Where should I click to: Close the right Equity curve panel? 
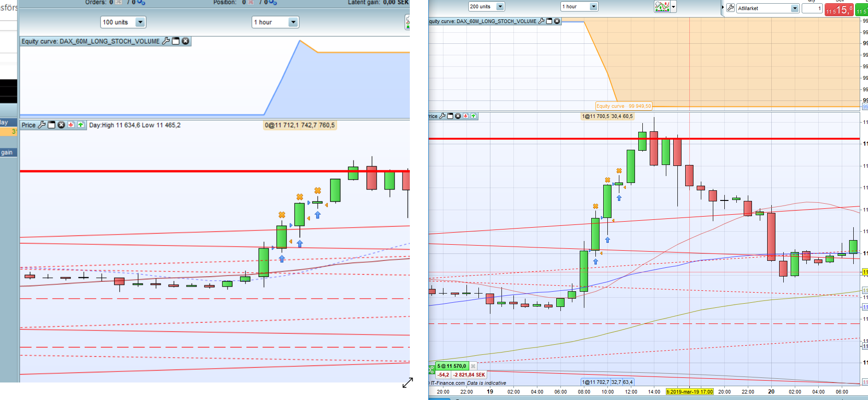click(557, 21)
